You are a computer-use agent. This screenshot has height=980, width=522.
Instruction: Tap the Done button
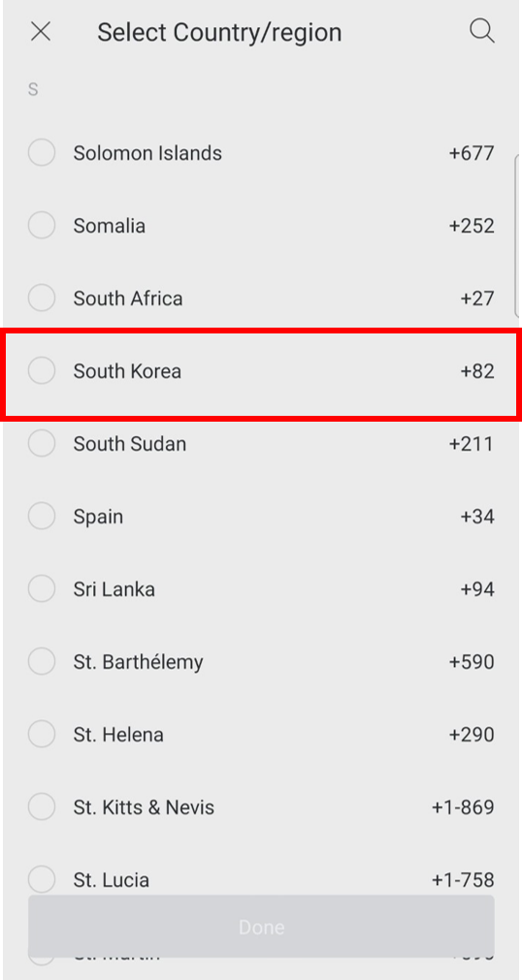pos(261,927)
